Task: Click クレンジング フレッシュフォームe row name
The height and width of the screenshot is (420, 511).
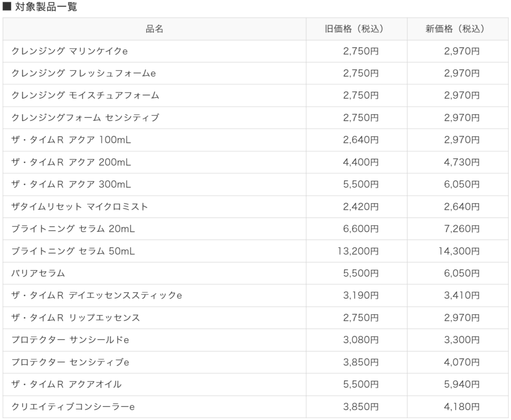Action: (84, 73)
